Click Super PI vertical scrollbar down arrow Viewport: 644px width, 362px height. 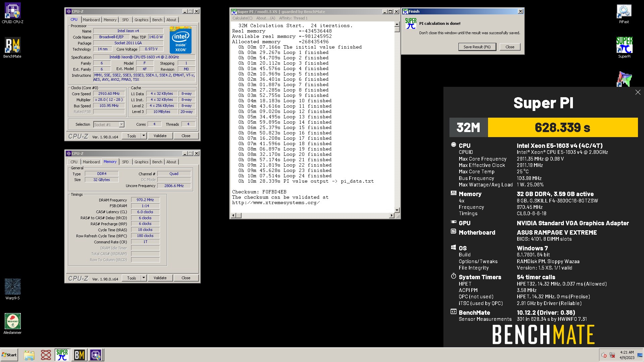397,210
